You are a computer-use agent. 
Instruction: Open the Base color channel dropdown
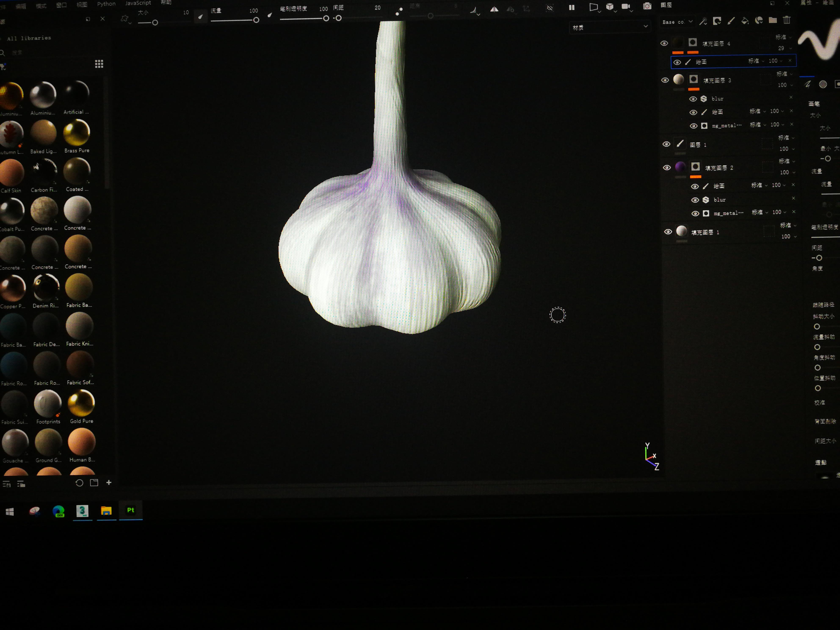(677, 22)
